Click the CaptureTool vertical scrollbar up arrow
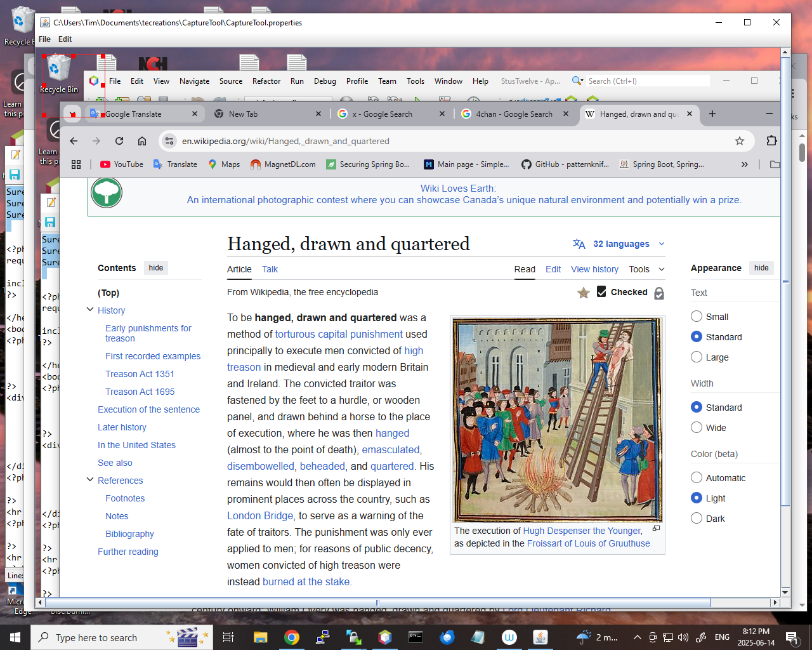This screenshot has width=812, height=650. point(785,52)
